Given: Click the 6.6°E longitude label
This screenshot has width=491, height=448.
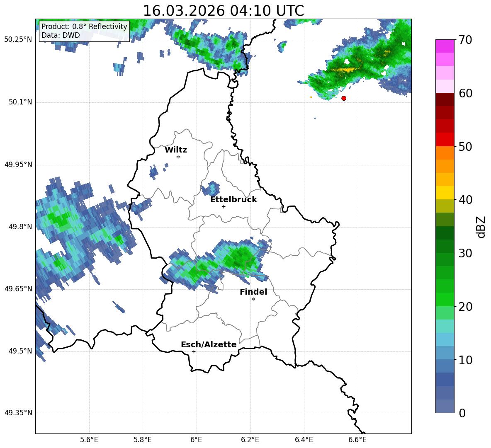Looking at the screenshot, I should (357, 440).
